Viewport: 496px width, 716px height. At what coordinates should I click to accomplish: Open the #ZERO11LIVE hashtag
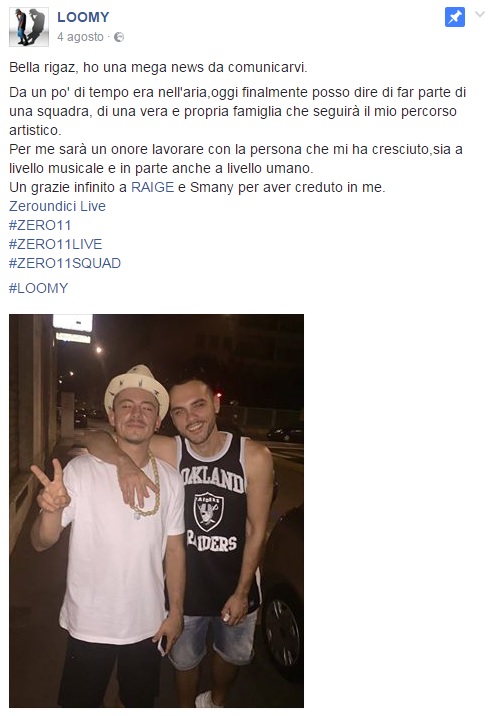[x=55, y=244]
